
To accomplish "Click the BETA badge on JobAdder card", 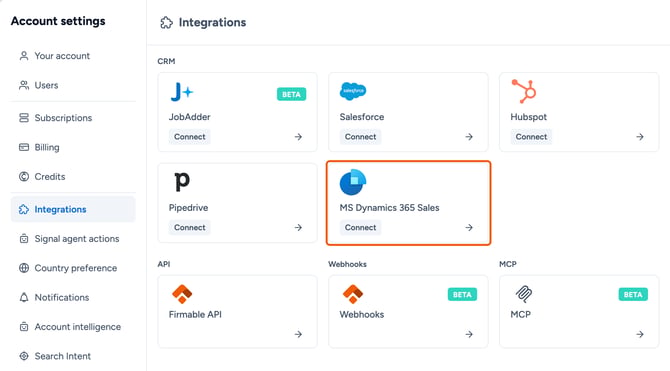I will coord(291,94).
